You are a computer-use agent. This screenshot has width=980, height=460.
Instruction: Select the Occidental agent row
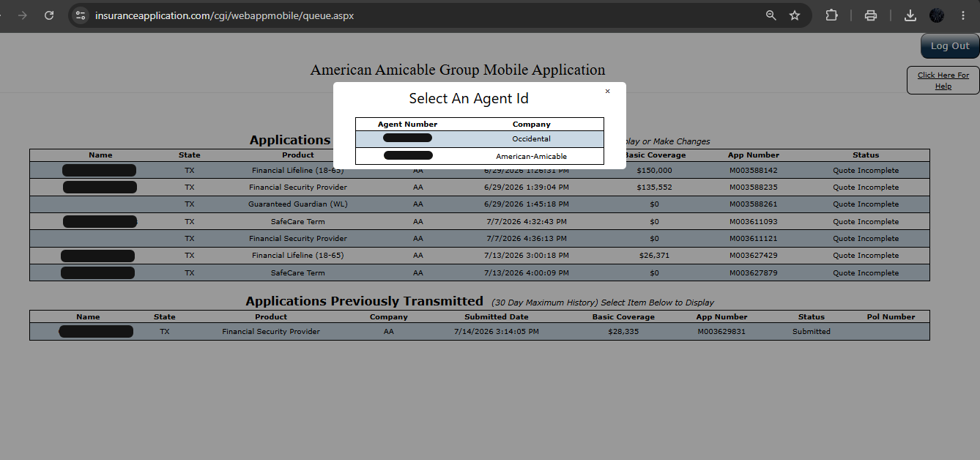click(x=480, y=138)
